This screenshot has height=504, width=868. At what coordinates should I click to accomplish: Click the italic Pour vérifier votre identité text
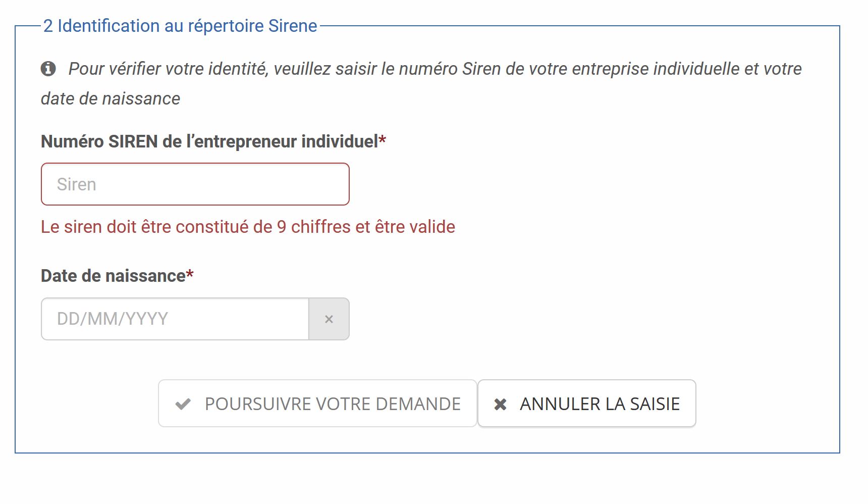[x=435, y=69]
